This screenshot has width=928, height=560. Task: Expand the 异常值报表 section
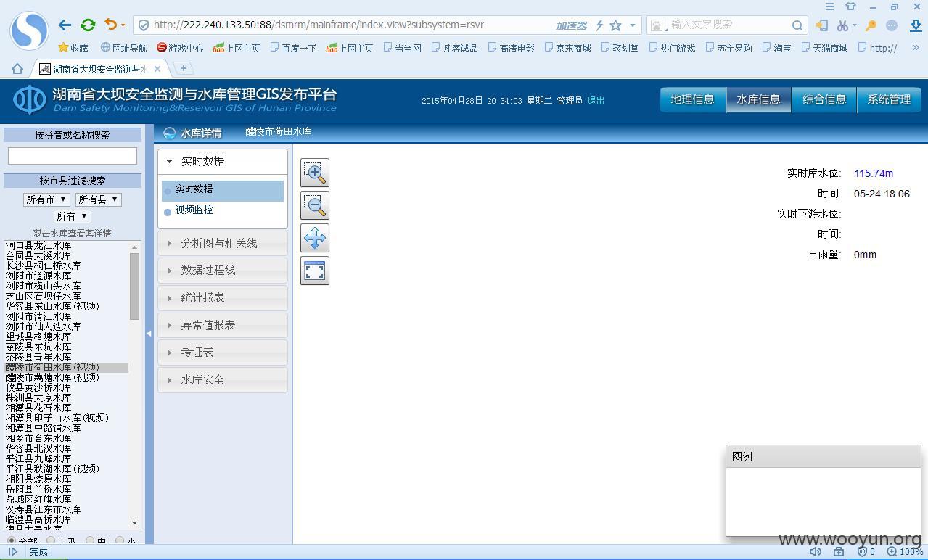point(223,325)
